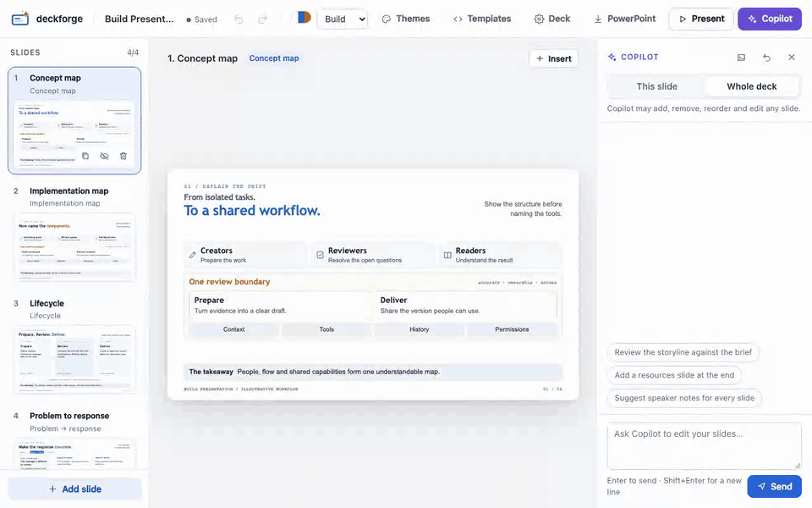Hide the Concept map slide with the eye icon
Screen dimensions: 812x508
[104, 156]
